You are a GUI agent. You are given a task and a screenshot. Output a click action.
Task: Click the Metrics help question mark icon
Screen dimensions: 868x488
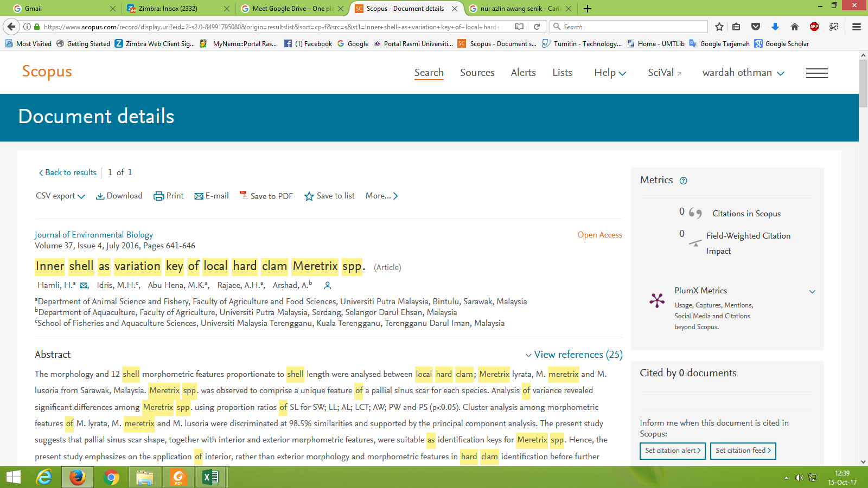click(x=684, y=181)
